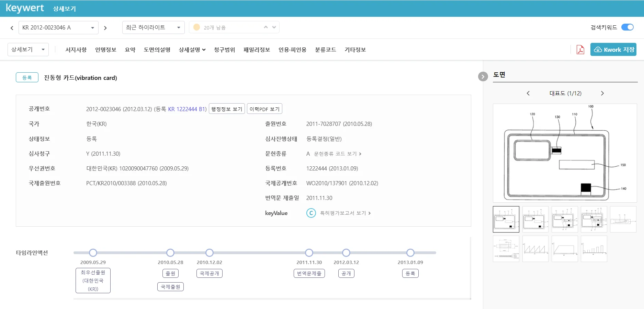644x309 pixels.
Task: Jump to previous highlight with up chevron
Action: tap(265, 27)
